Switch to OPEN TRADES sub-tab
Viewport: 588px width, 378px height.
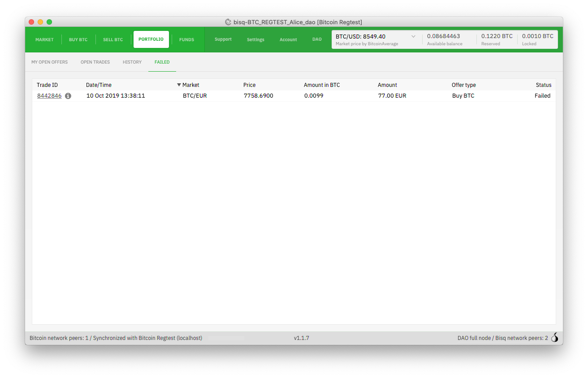(95, 62)
